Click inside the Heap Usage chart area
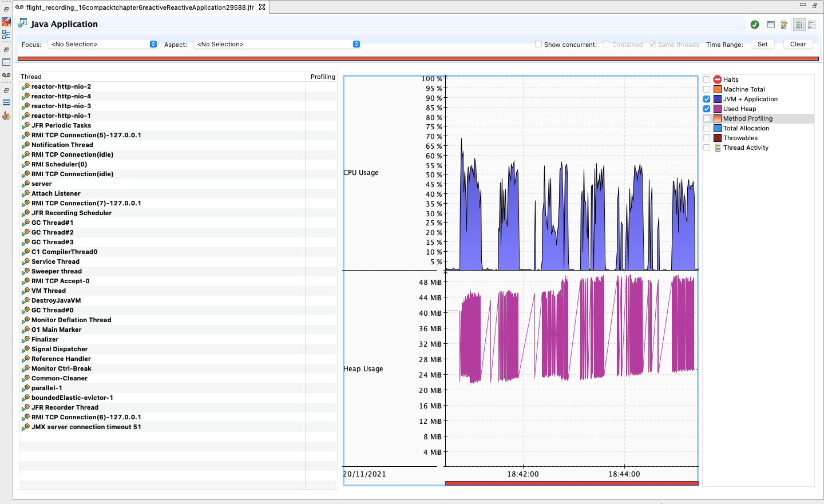Viewport: 824px width, 504px height. (572, 368)
